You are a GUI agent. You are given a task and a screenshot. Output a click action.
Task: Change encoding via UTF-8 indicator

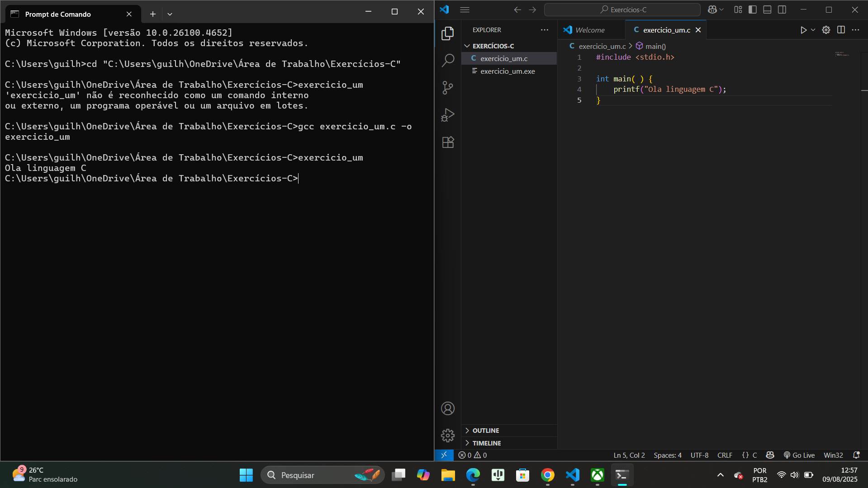[x=699, y=455]
